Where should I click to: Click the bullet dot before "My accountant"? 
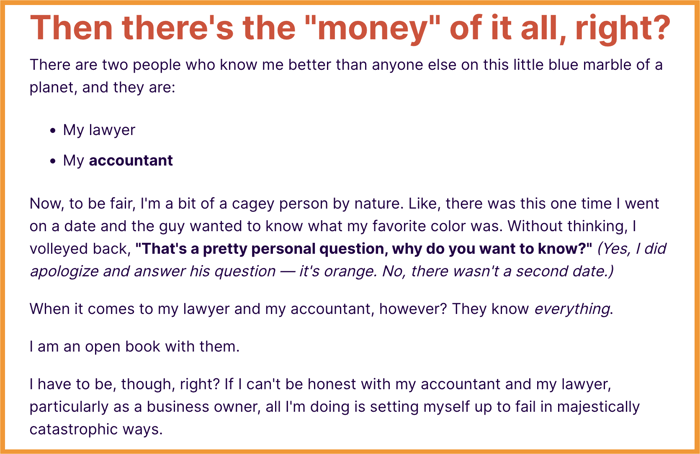[53, 161]
